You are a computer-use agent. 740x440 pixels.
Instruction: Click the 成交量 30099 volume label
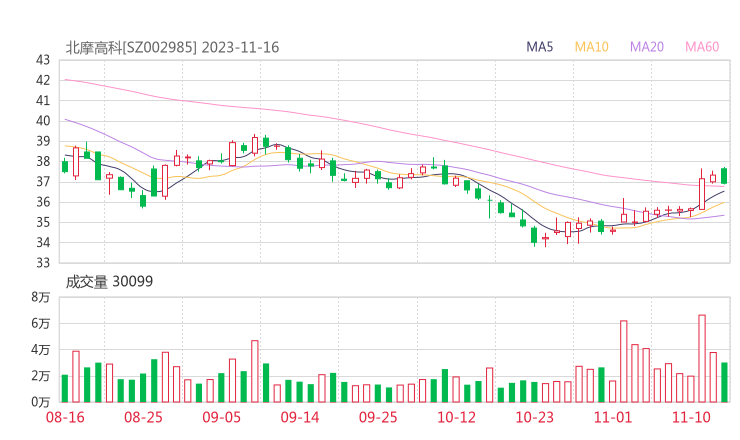coord(109,281)
